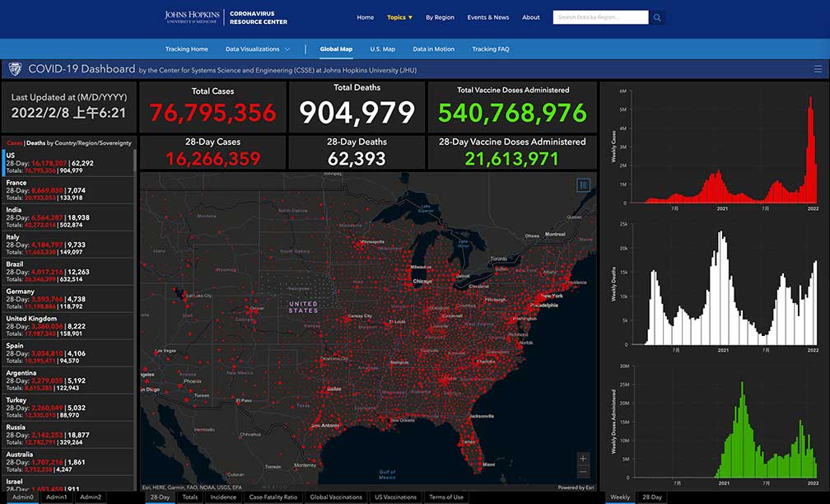
Task: Switch the list to Admin1 level
Action: (x=57, y=497)
